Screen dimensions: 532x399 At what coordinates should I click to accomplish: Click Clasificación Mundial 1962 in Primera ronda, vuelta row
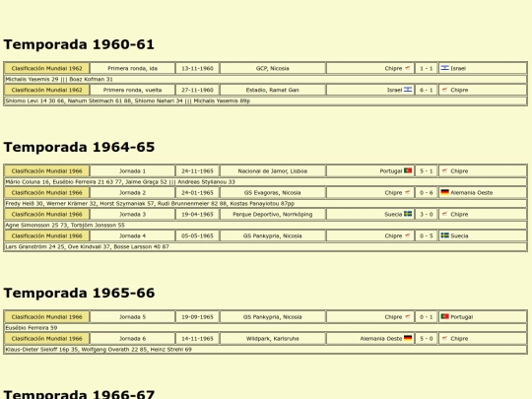(47, 90)
